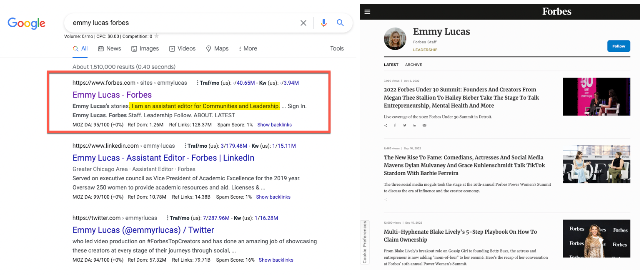Click share icon under New Rise To Fame article
Screen dimensions: 644x280
click(x=386, y=199)
